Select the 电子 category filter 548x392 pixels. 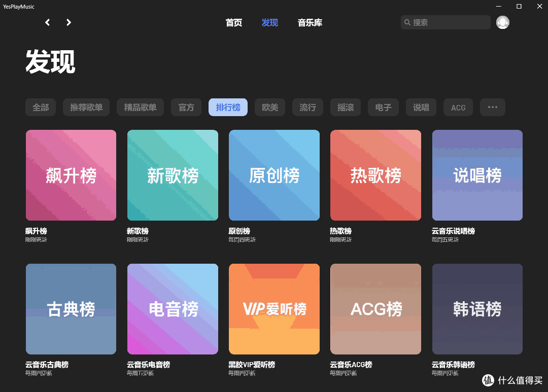[x=383, y=107]
